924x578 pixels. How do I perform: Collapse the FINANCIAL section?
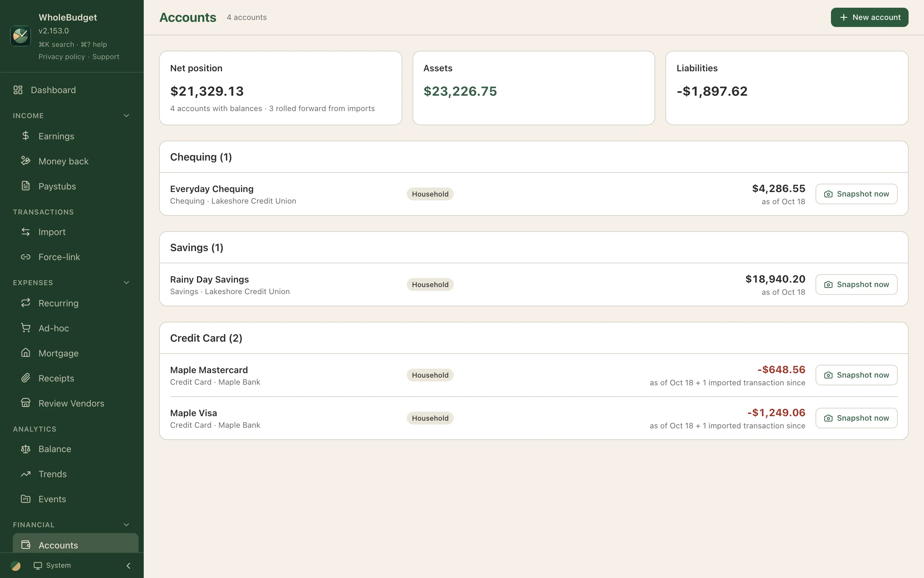[x=126, y=524]
